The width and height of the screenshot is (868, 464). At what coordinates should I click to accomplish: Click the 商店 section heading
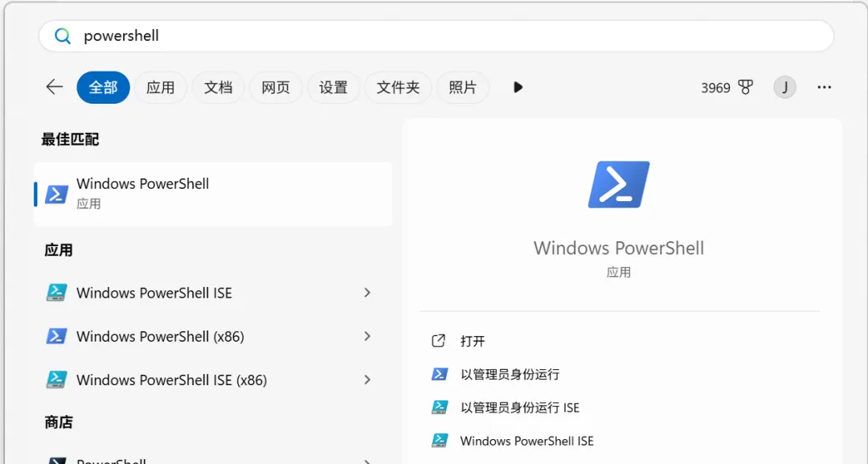[x=59, y=422]
